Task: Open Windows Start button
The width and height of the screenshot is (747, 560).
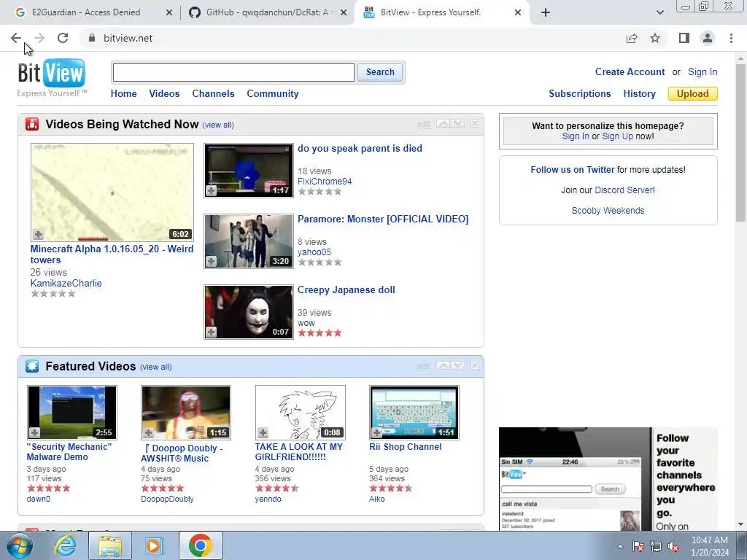Action: click(20, 545)
